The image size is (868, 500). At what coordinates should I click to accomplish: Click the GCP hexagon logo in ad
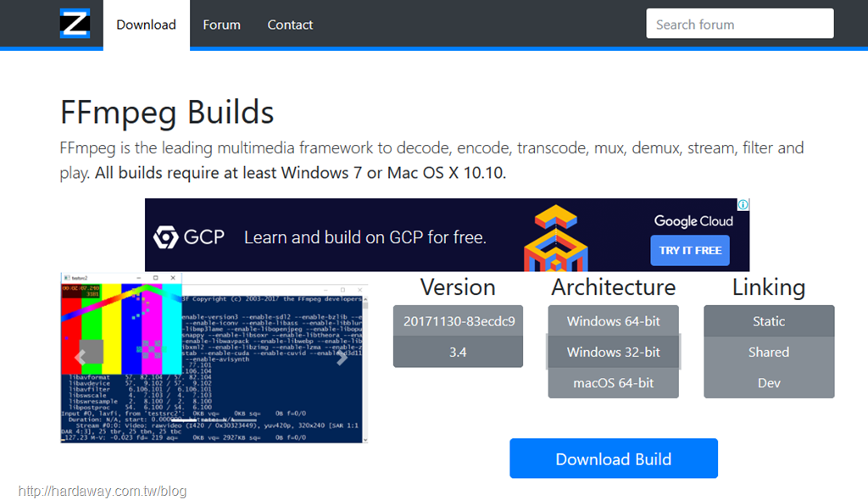point(165,237)
